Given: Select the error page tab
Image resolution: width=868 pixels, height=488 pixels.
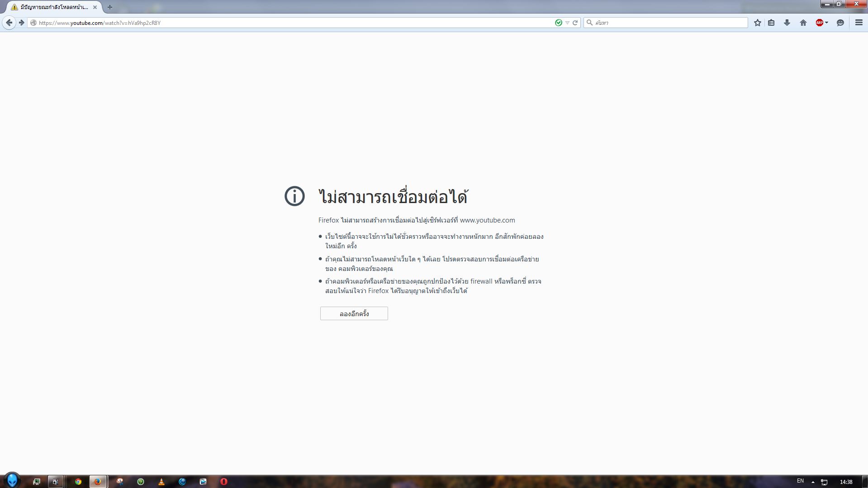Looking at the screenshot, I should click(x=53, y=7).
